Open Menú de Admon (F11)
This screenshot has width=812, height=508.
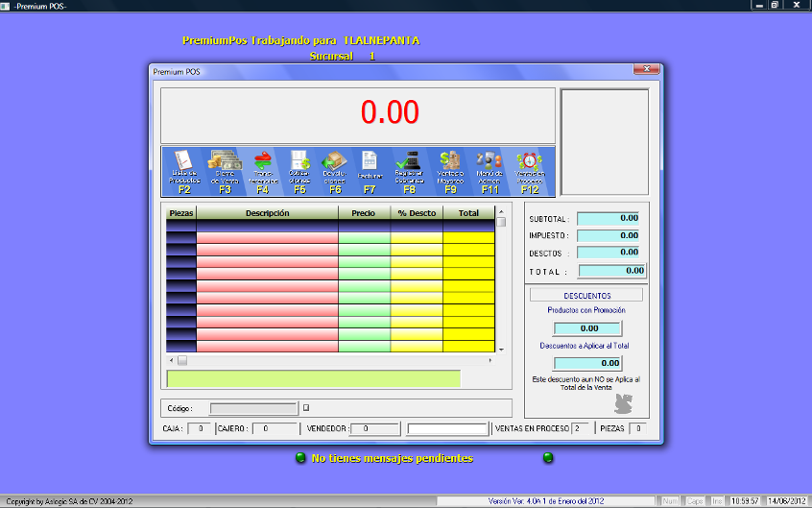pos(490,172)
